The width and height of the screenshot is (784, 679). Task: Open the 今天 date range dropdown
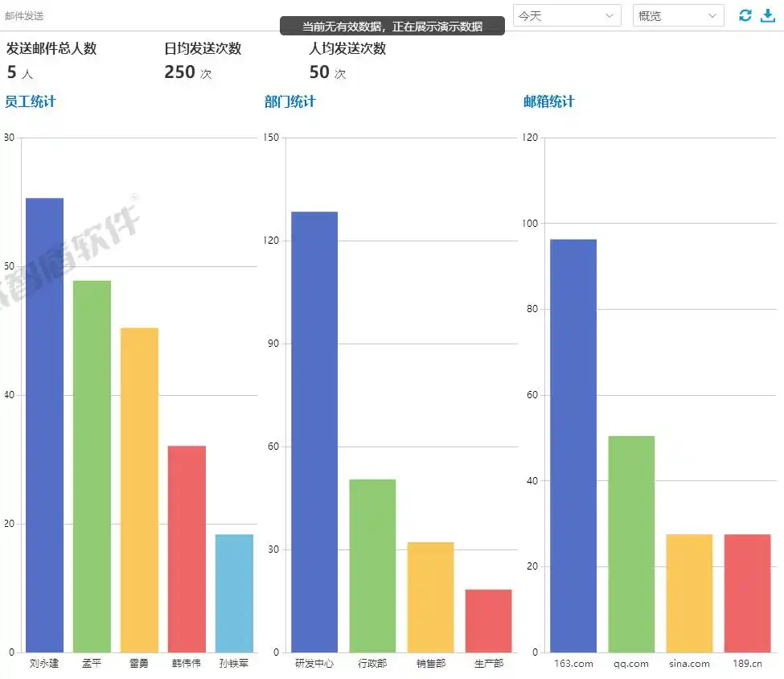click(567, 15)
